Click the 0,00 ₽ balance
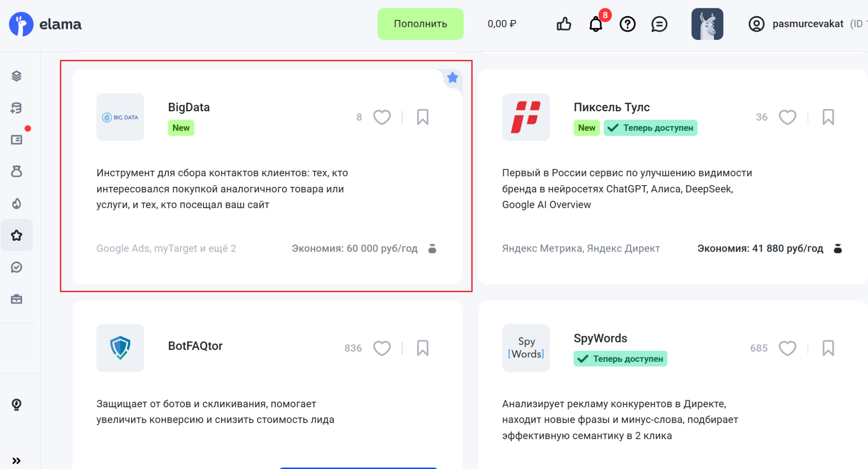This screenshot has height=469, width=868. (502, 24)
